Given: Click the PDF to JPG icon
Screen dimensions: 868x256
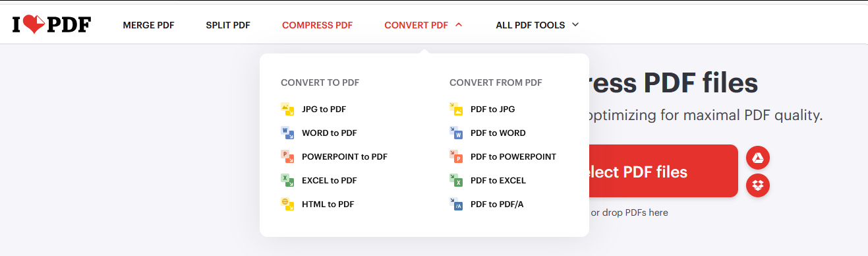Looking at the screenshot, I should click(x=456, y=109).
